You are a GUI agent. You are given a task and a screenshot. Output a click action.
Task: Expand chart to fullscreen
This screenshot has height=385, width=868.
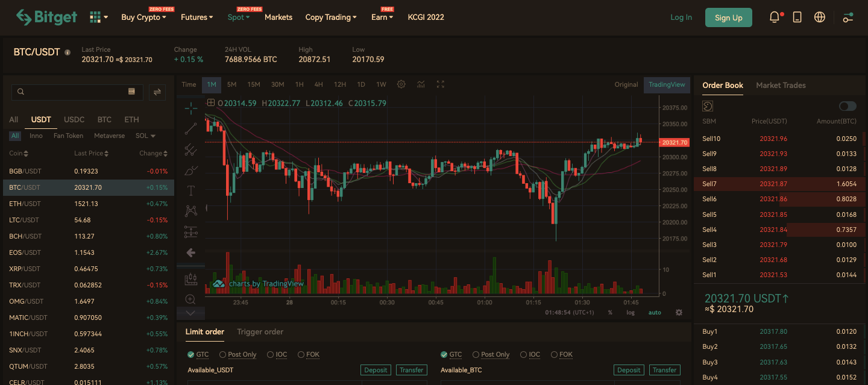coord(441,84)
